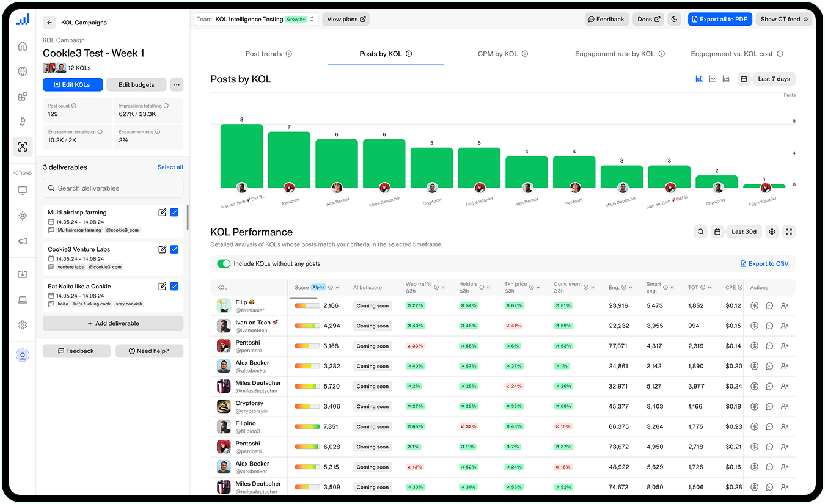Open the Show CT feed panel
The height and width of the screenshot is (504, 825).
pos(784,19)
